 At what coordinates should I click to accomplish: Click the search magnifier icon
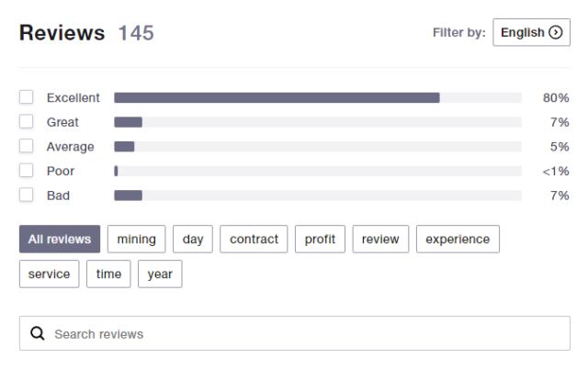pyautogui.click(x=38, y=333)
